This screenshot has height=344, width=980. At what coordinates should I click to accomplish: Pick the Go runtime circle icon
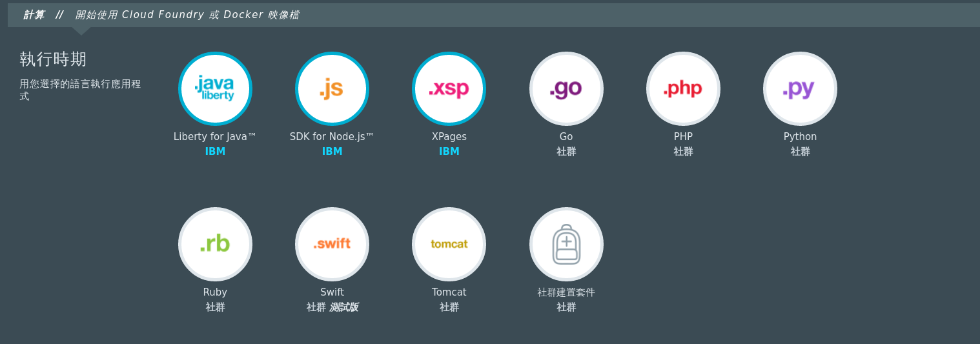566,88
